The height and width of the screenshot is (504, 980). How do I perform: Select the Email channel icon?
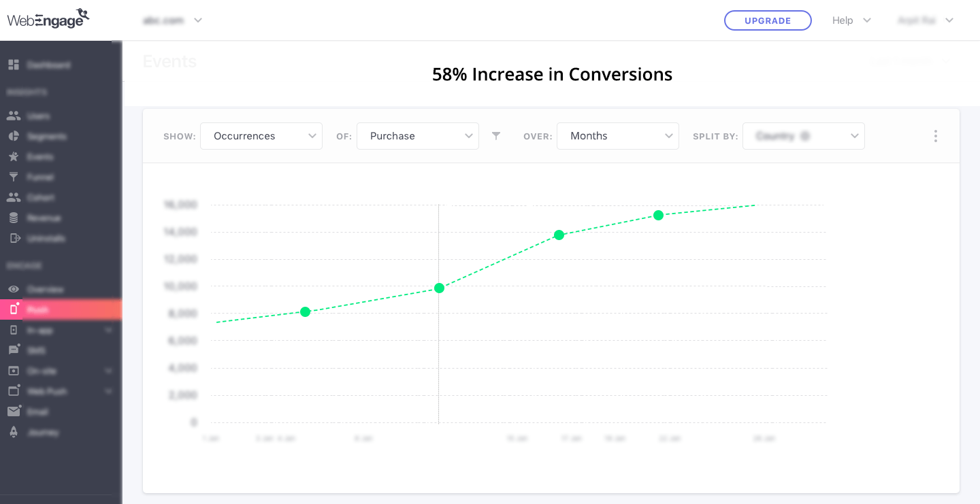pyautogui.click(x=14, y=411)
